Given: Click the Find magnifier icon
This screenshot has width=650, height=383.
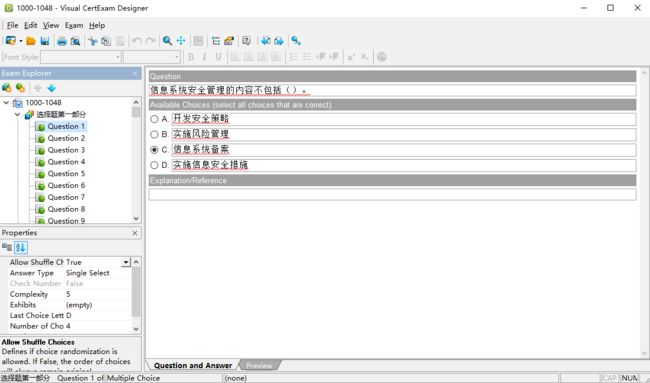Looking at the screenshot, I should [167, 41].
